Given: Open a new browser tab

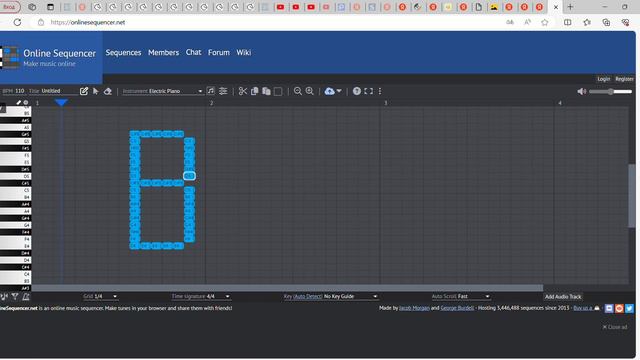Looking at the screenshot, I should pos(570,7).
